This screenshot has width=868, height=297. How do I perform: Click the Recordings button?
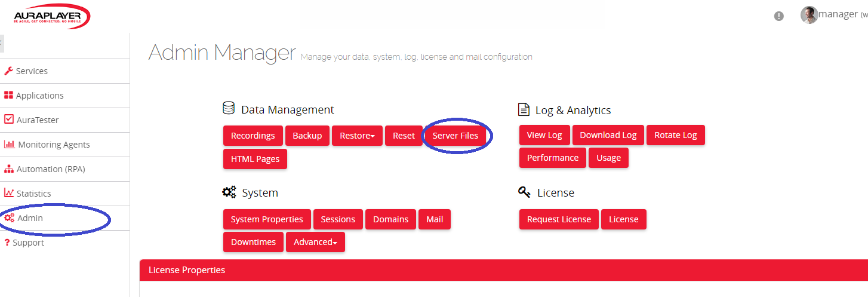253,136
